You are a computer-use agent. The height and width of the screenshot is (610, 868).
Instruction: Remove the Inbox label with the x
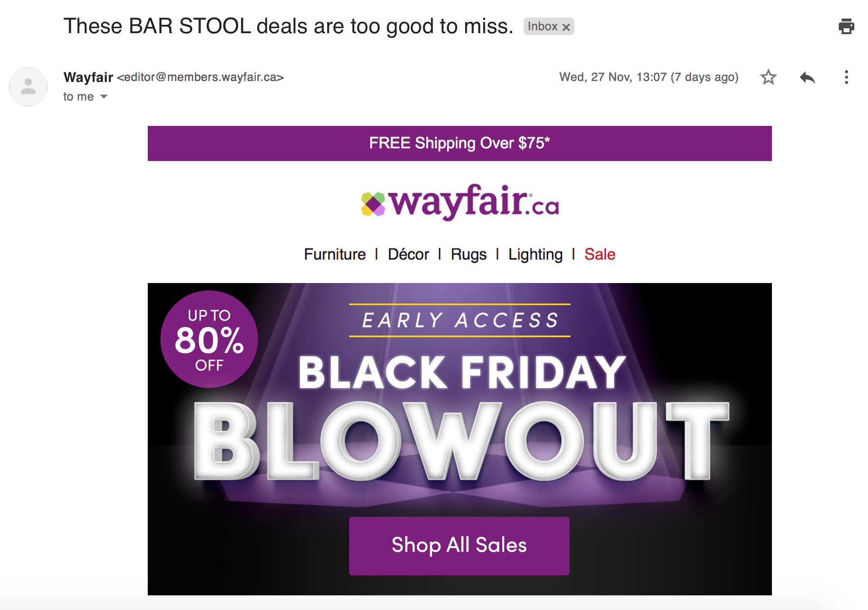pos(566,27)
